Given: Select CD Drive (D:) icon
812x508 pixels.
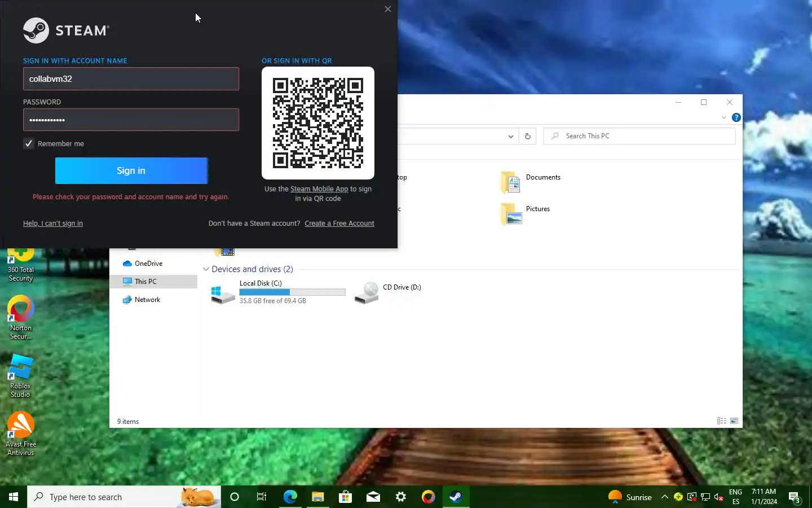Looking at the screenshot, I should [x=367, y=293].
